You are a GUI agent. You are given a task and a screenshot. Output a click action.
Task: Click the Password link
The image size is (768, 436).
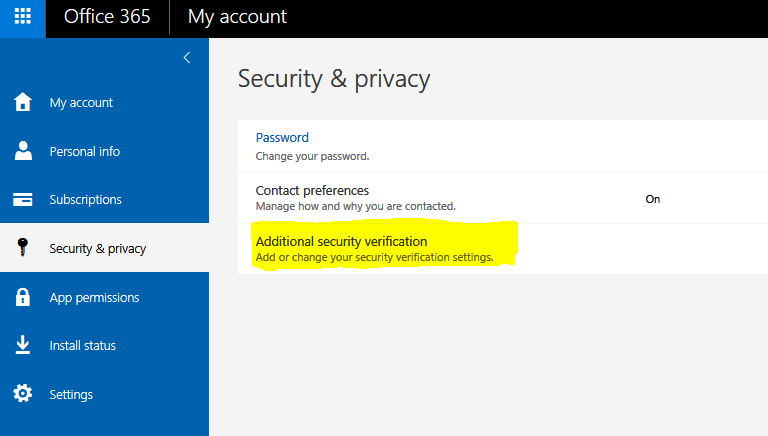point(282,137)
